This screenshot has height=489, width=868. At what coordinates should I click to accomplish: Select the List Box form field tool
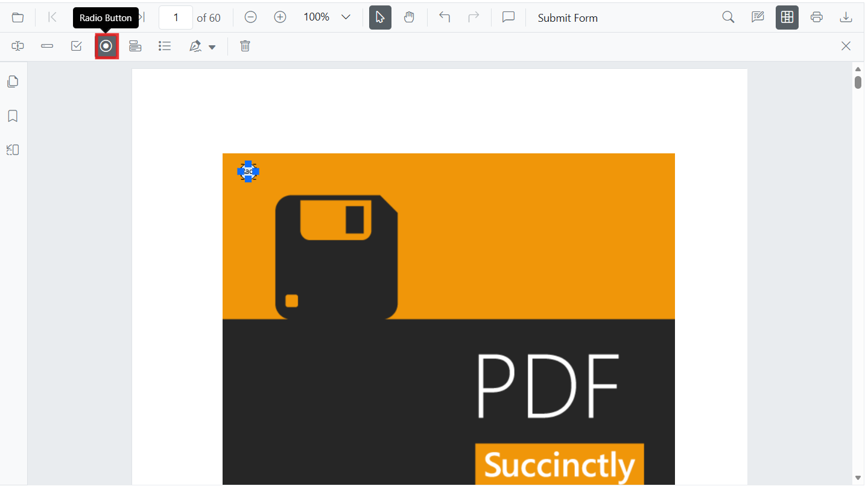165,46
